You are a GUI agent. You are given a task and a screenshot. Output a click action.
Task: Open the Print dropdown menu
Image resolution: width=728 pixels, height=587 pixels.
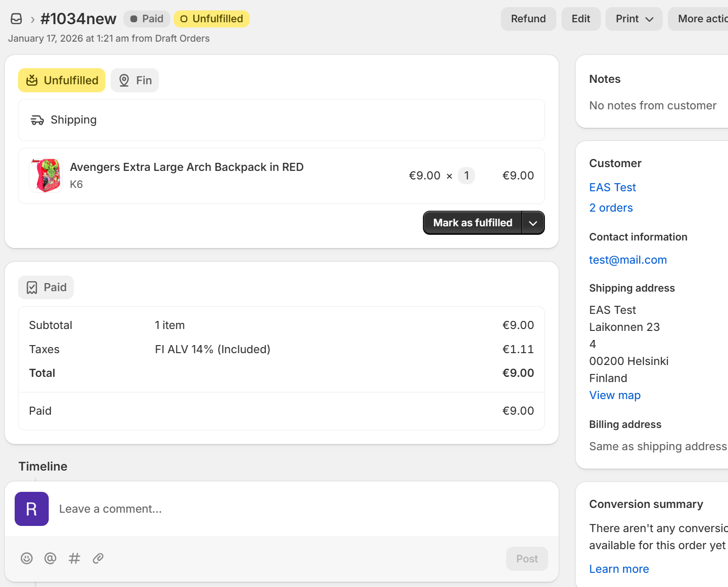point(634,19)
